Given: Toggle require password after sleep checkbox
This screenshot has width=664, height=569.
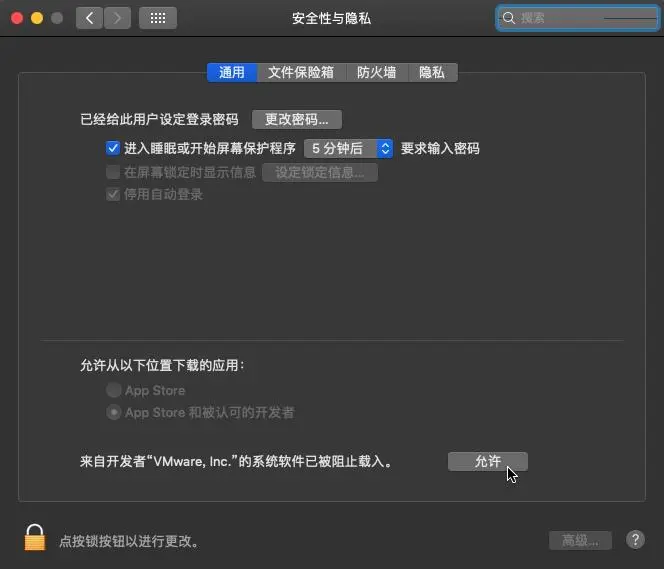Looking at the screenshot, I should [113, 148].
